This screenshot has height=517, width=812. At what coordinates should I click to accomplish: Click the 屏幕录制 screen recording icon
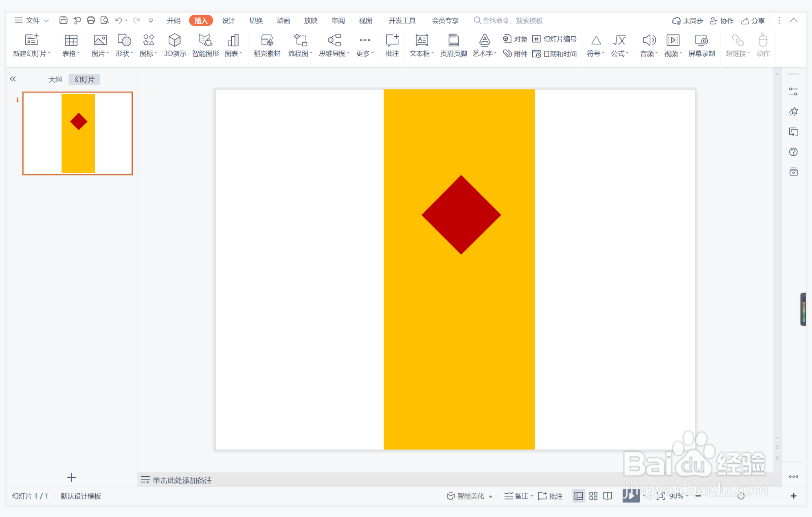701,45
